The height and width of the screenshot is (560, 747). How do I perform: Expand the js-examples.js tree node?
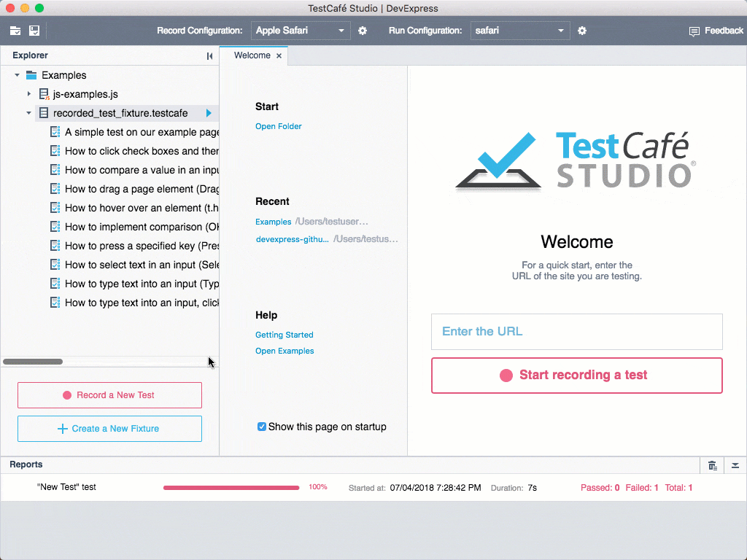pos(29,94)
